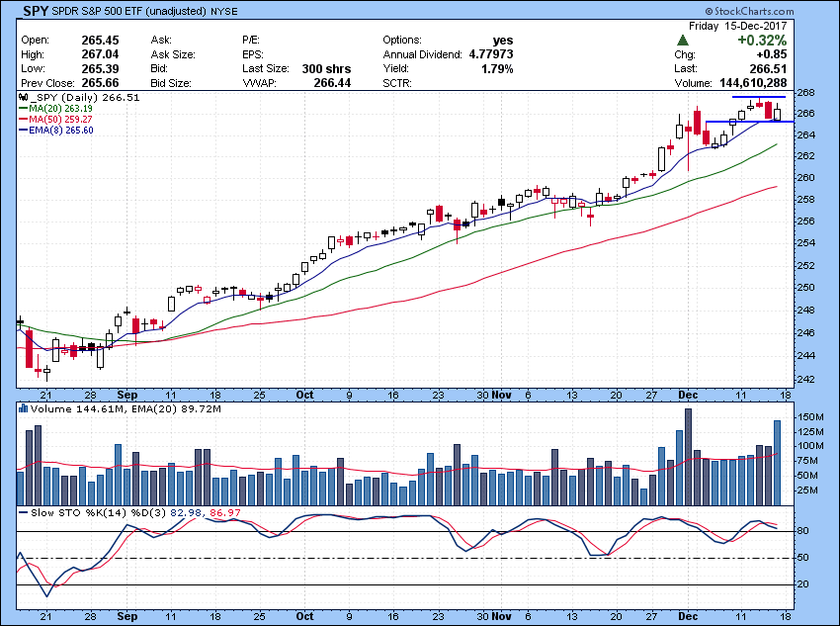This screenshot has width=840, height=626.
Task: Click the High value 267.04
Action: coord(100,54)
